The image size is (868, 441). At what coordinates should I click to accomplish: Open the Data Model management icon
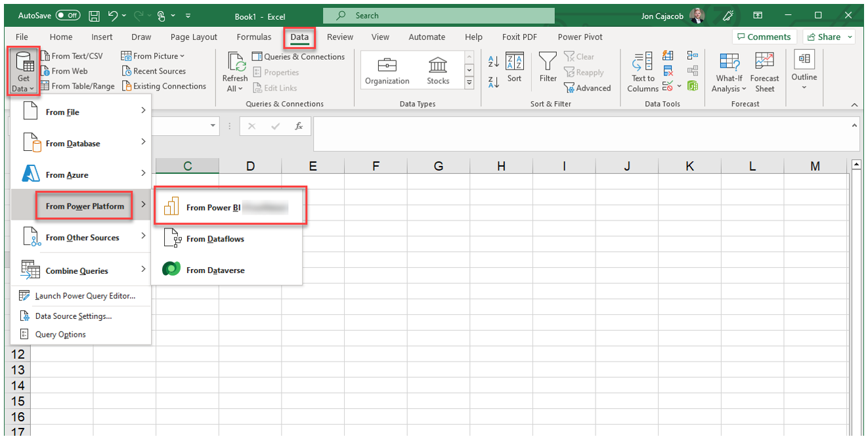tap(692, 87)
